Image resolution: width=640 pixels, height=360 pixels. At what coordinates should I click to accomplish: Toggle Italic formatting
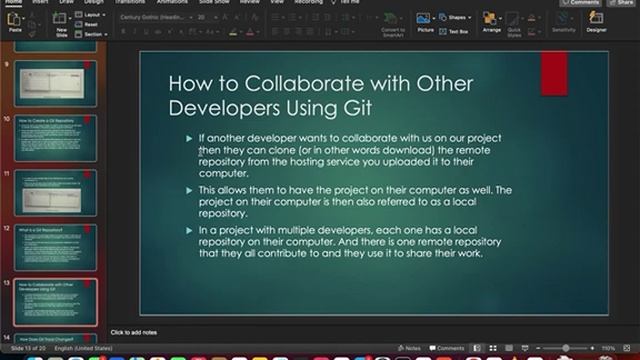pyautogui.click(x=135, y=32)
